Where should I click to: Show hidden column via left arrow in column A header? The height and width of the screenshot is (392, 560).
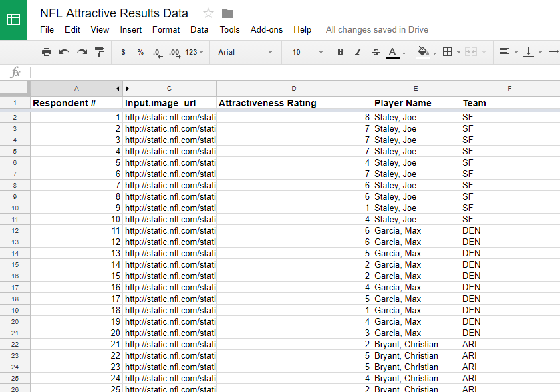coord(118,89)
